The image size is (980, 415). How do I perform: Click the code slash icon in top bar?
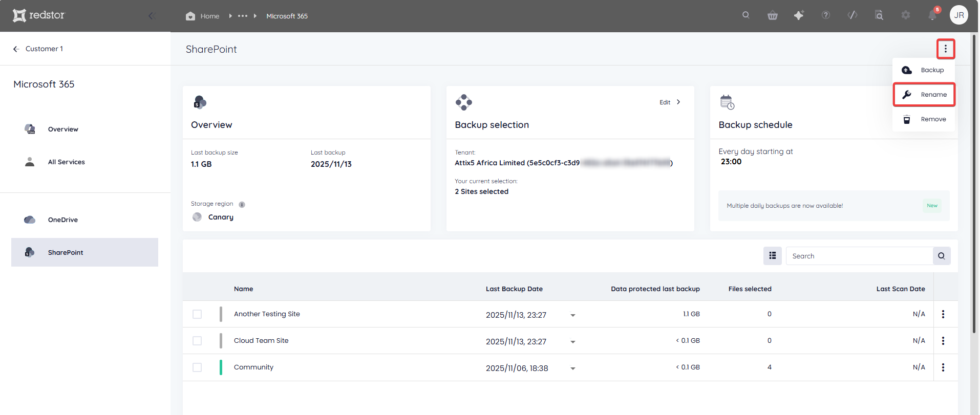[x=853, y=15]
